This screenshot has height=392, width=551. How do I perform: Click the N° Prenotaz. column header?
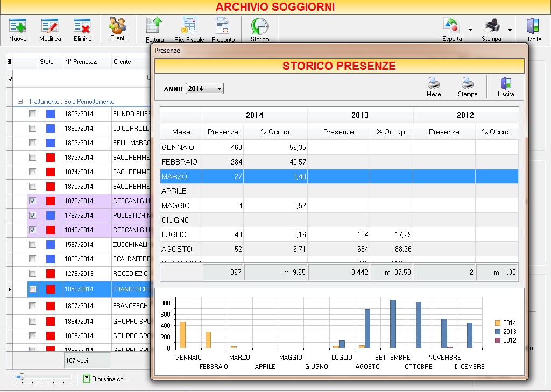coord(81,62)
